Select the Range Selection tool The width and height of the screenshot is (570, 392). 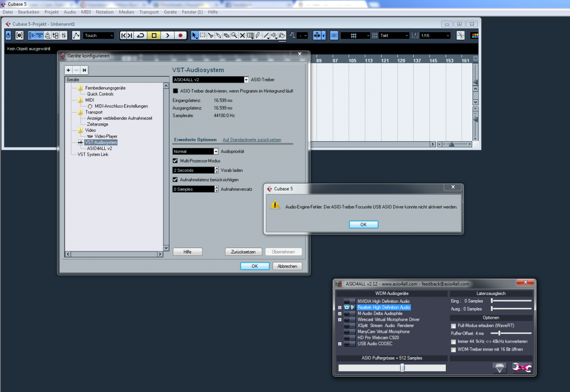pyautogui.click(x=203, y=35)
